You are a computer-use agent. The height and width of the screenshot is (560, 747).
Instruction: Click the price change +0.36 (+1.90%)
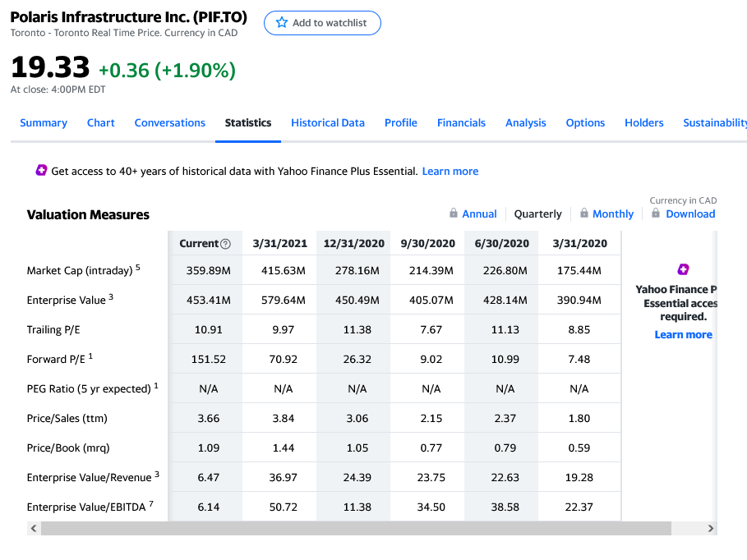[x=167, y=70]
